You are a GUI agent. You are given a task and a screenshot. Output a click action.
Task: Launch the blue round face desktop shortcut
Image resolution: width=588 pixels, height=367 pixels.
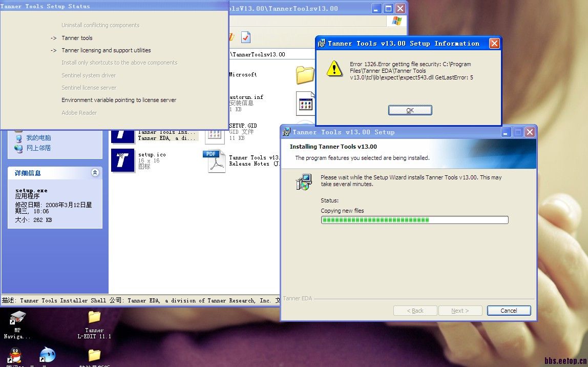(x=47, y=355)
